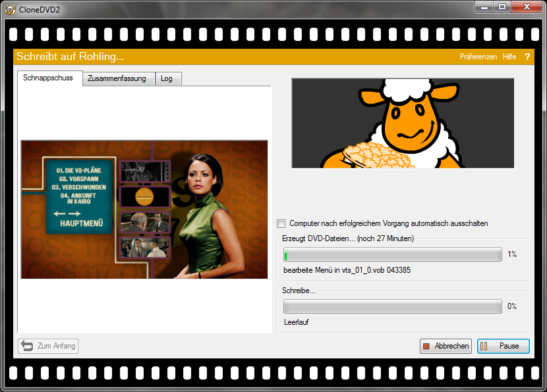Click the 'Schreibe...' group label

299,291
